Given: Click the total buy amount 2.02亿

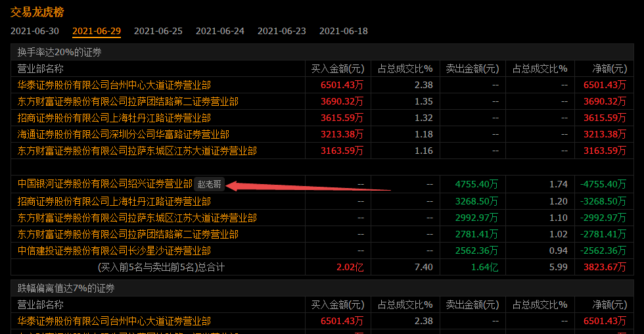Looking at the screenshot, I should [x=350, y=268].
